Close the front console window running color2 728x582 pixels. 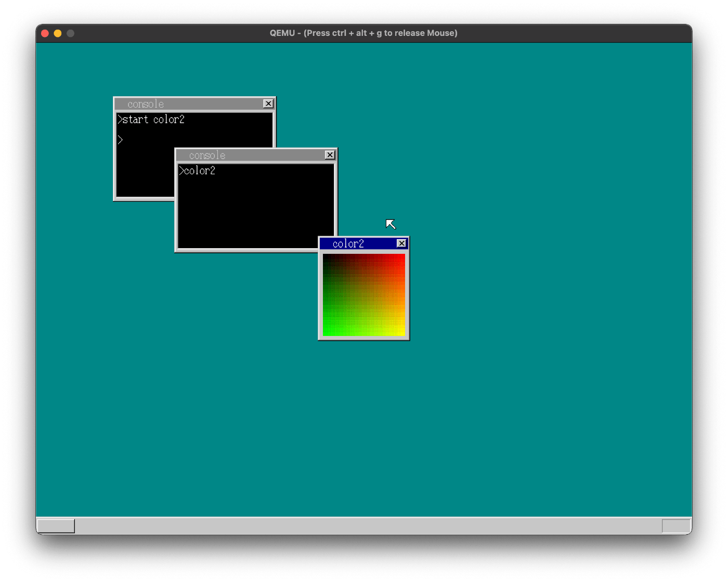330,155
